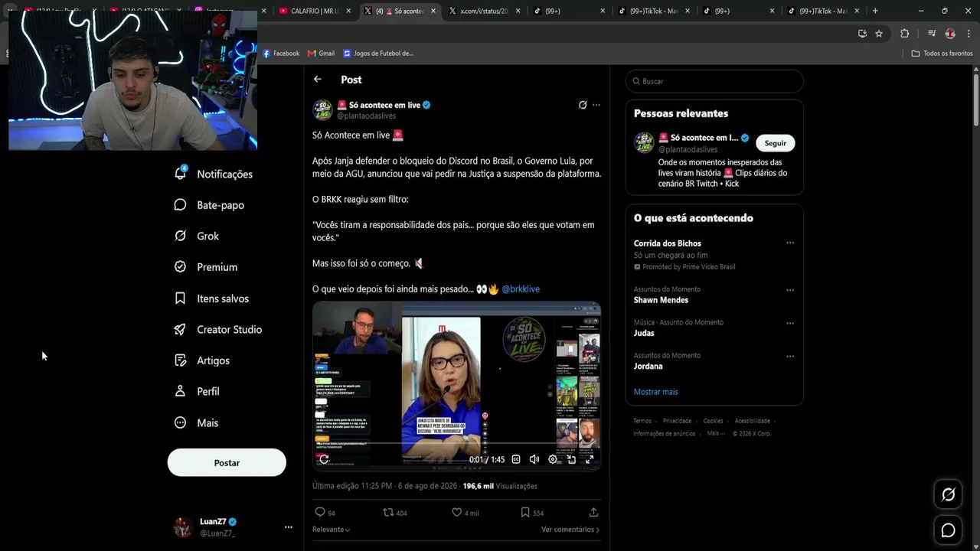Switch to the x.com/i/status tab
980x551 pixels.
[x=484, y=11]
